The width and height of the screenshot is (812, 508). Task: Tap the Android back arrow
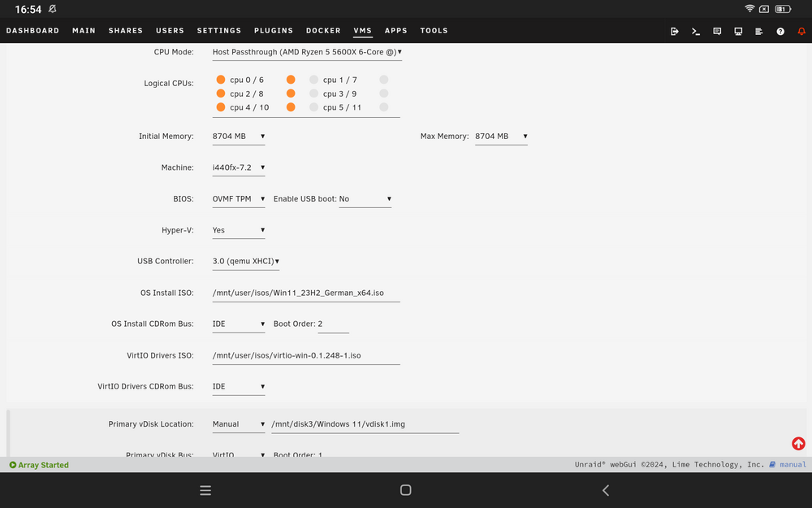(x=606, y=490)
